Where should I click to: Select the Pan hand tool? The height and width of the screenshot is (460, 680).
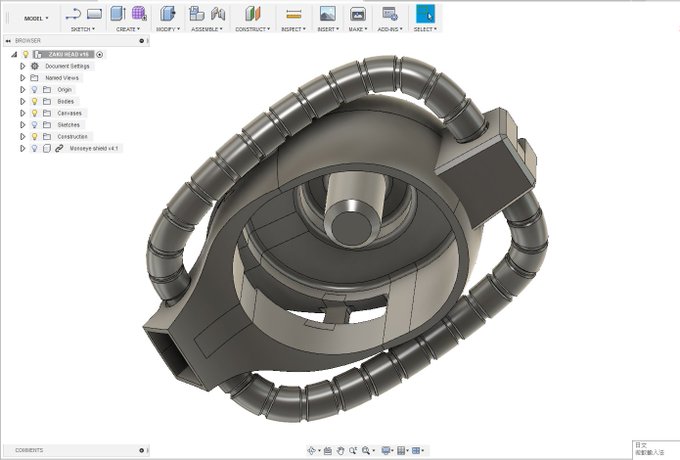pos(341,451)
